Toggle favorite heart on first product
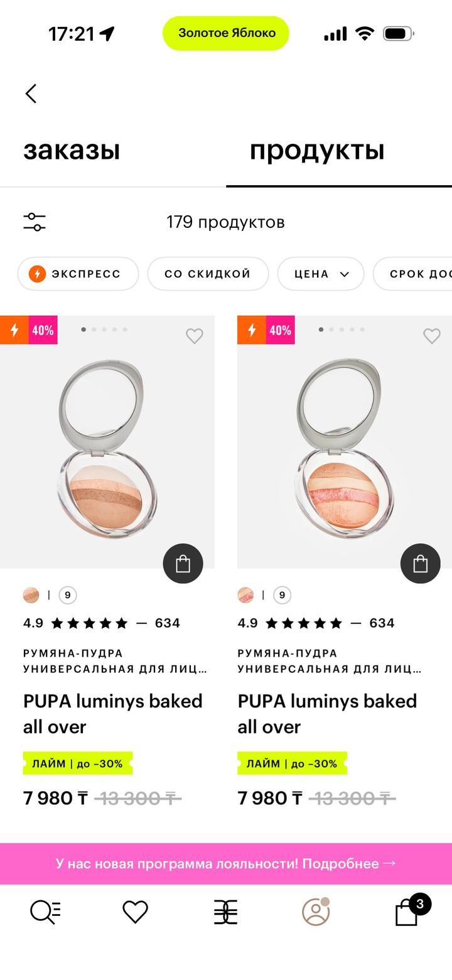452x980 pixels. pyautogui.click(x=195, y=336)
